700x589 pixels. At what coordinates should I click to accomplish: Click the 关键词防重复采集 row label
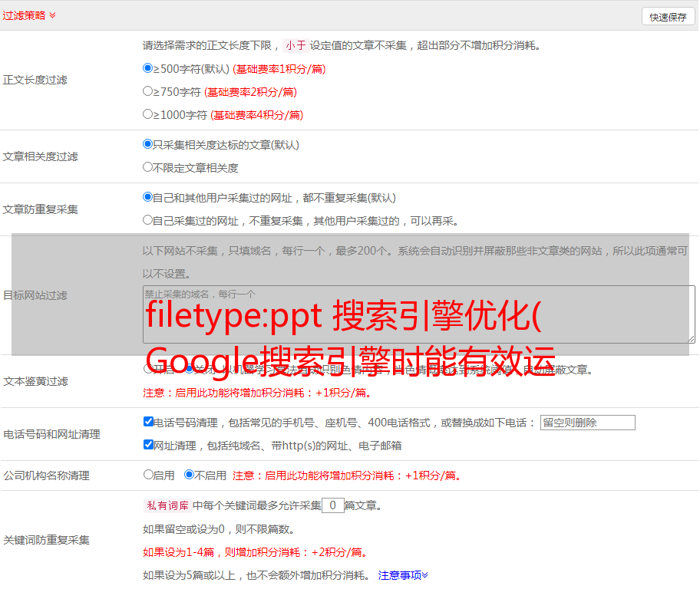(x=46, y=540)
